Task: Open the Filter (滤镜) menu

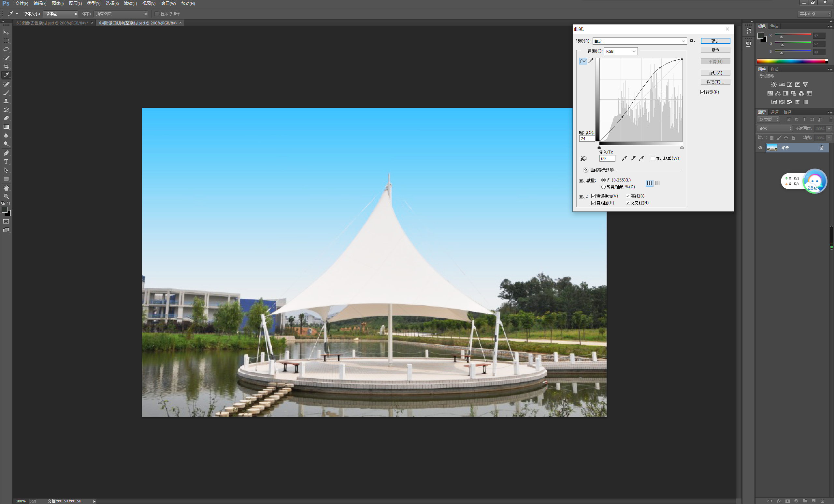Action: (x=130, y=3)
